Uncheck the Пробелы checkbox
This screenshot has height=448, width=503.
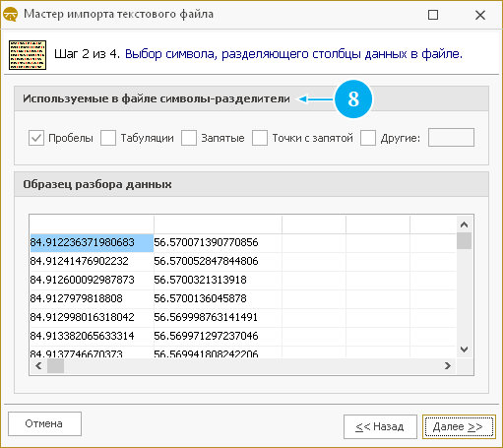tap(36, 138)
